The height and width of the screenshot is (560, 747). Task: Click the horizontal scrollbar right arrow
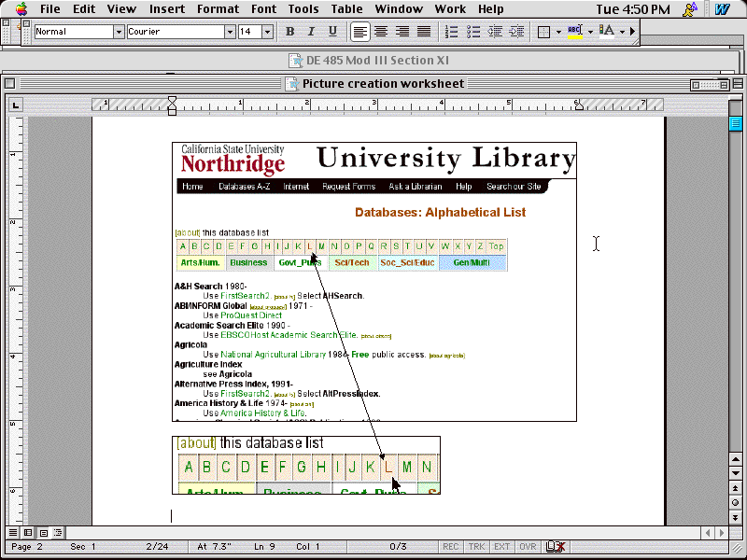click(721, 532)
